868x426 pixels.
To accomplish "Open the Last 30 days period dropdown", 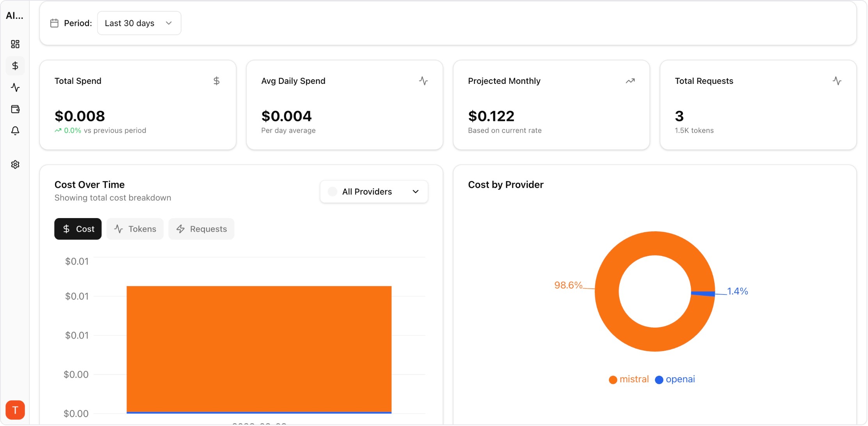I will point(139,23).
